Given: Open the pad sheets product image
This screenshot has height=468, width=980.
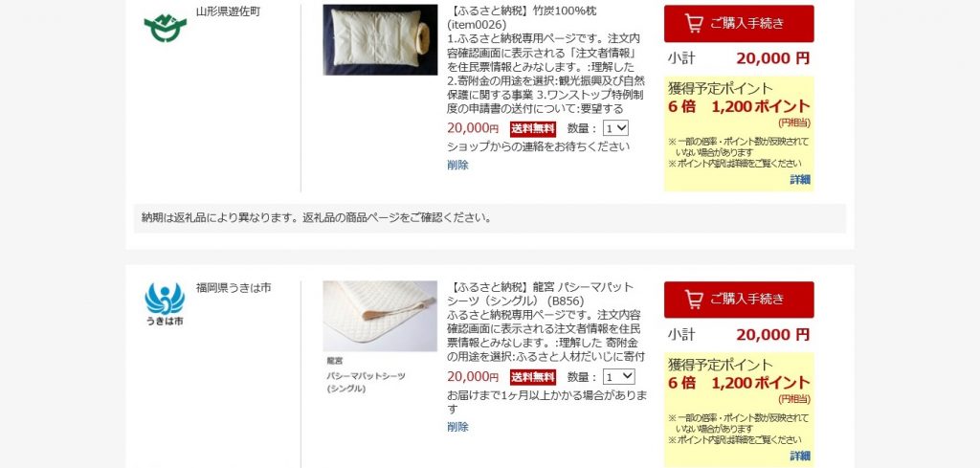Looking at the screenshot, I should pyautogui.click(x=380, y=316).
